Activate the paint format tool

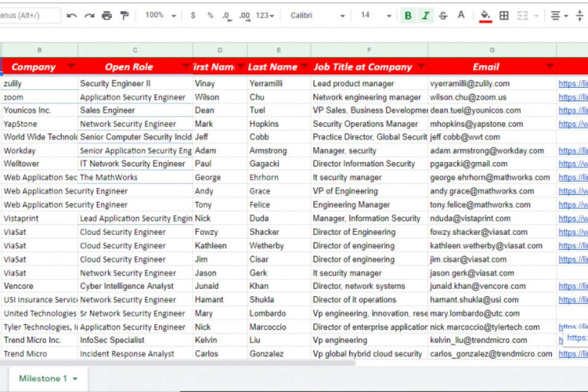(124, 15)
